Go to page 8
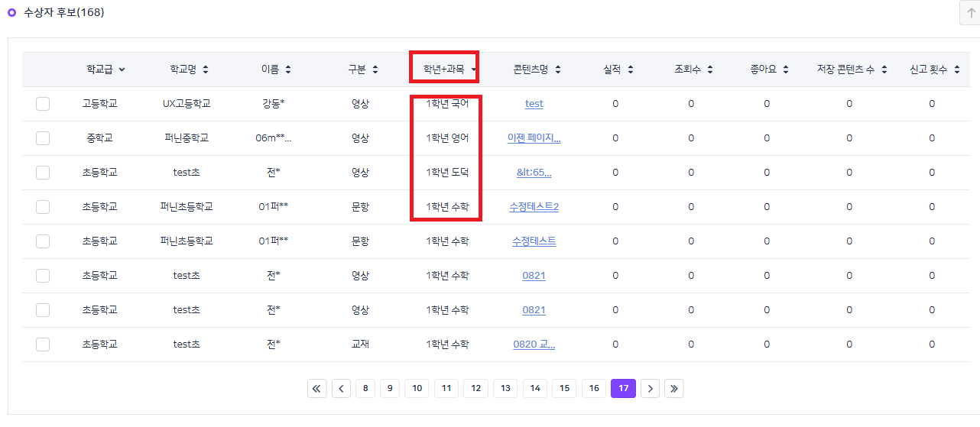This screenshot has height=427, width=980. [x=365, y=389]
